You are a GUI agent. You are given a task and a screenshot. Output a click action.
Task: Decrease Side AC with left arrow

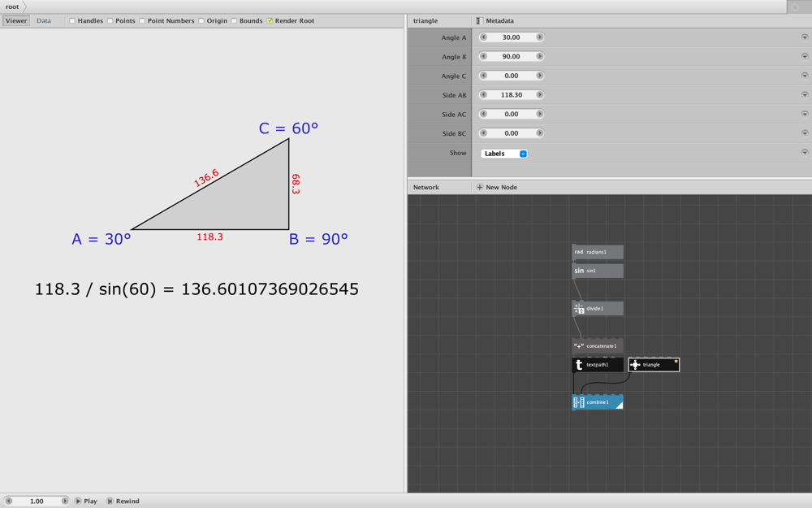pos(484,114)
